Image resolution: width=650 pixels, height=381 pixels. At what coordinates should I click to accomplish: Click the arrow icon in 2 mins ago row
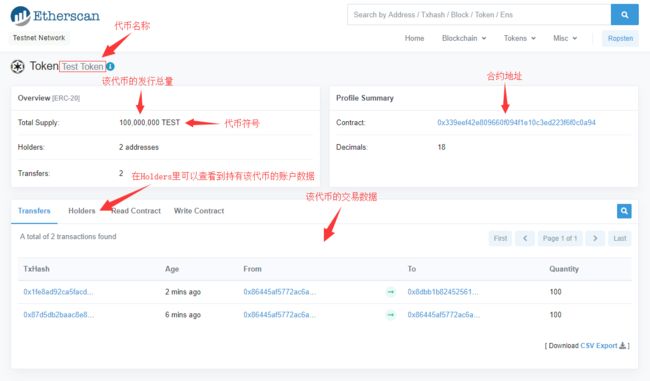390,292
